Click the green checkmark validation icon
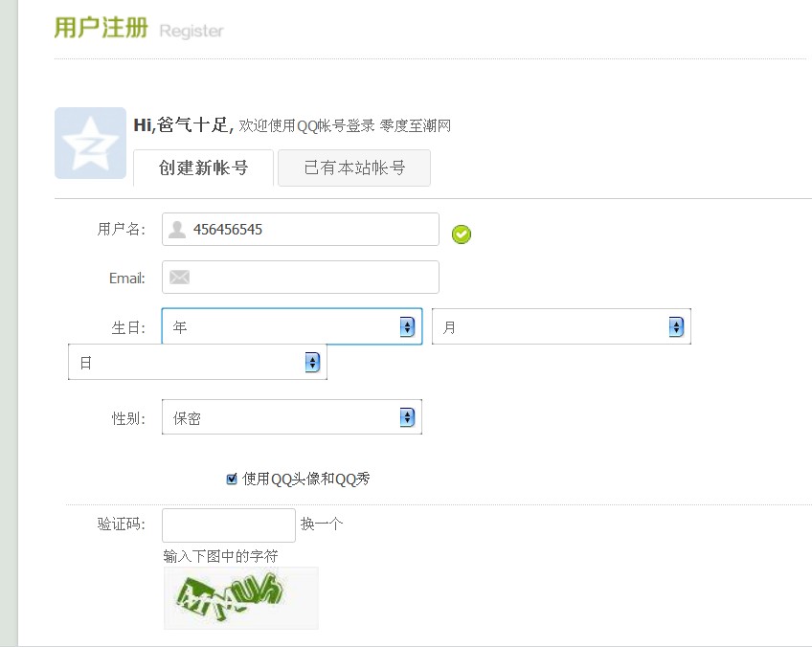The width and height of the screenshot is (812, 647). (x=462, y=234)
